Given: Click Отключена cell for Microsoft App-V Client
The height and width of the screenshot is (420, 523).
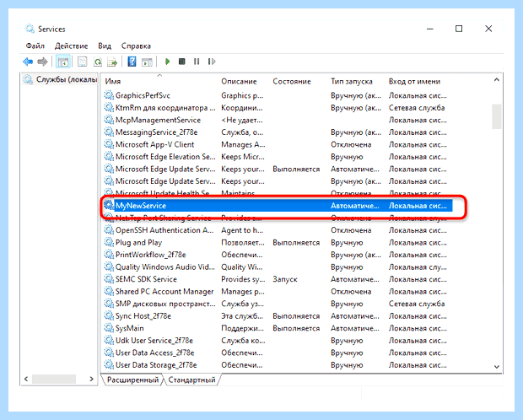Looking at the screenshot, I should tap(351, 145).
